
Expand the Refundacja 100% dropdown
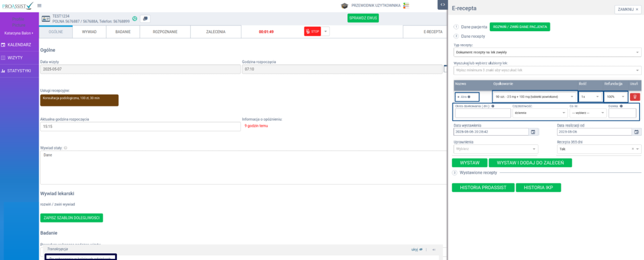click(616, 97)
